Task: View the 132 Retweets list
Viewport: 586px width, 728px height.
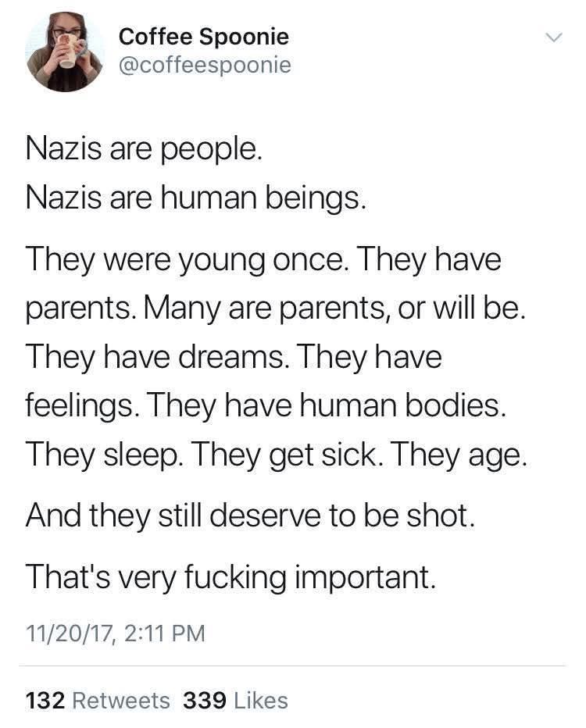Action: point(98,701)
